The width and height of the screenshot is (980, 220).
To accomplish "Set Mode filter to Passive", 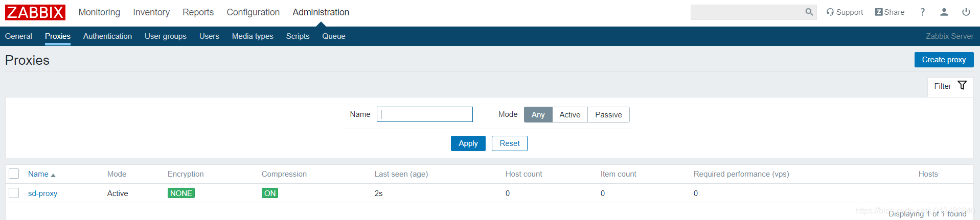I will [608, 115].
